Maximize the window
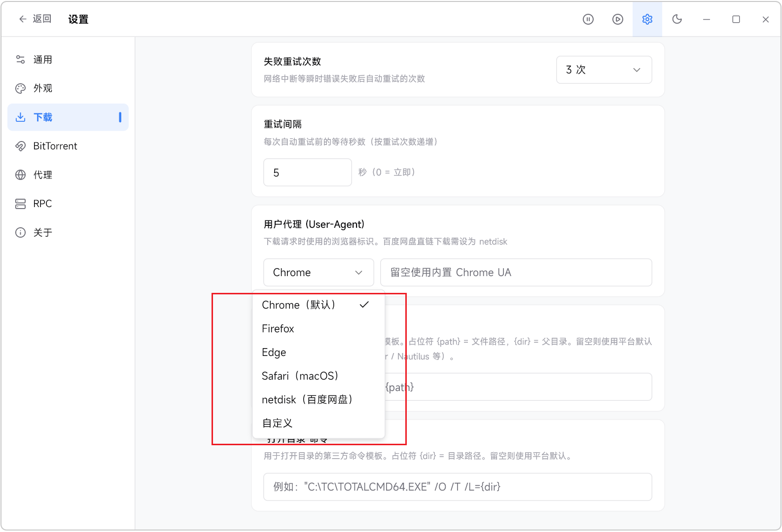The height and width of the screenshot is (532, 782). pos(736,19)
